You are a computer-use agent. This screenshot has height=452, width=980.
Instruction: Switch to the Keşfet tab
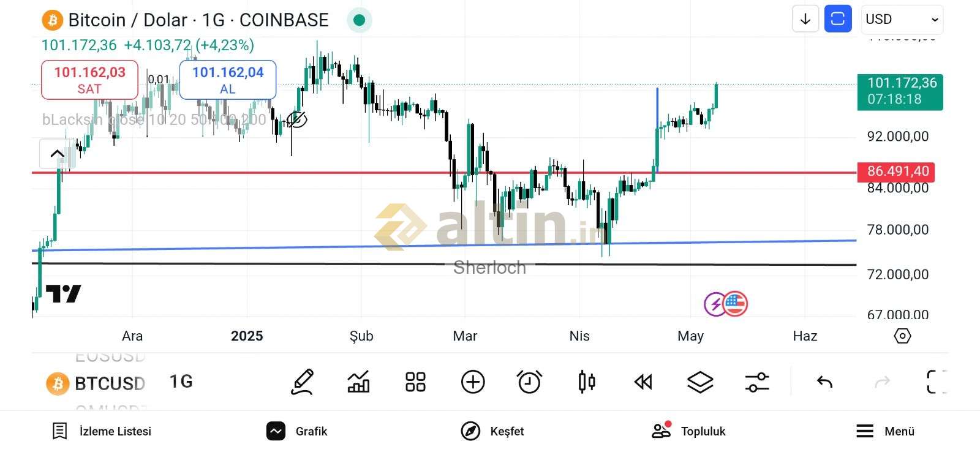tap(492, 431)
